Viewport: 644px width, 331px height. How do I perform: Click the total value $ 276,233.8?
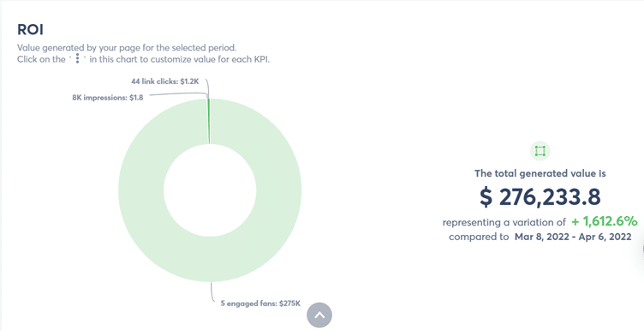click(x=540, y=196)
